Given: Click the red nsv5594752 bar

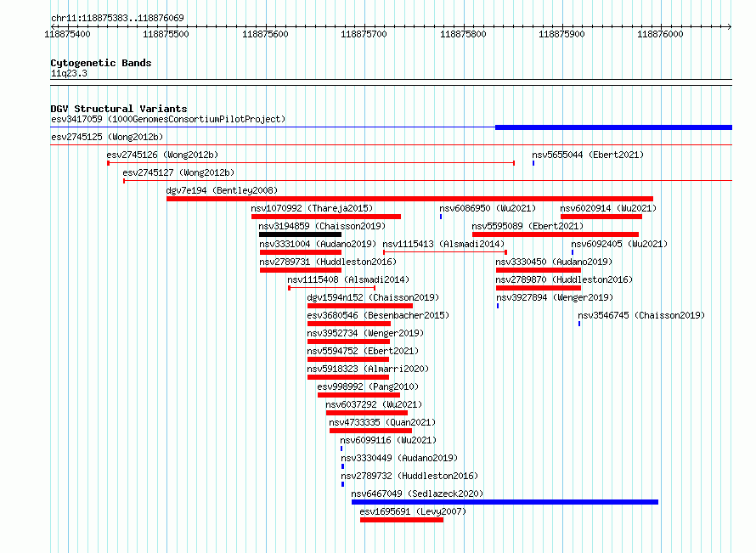Looking at the screenshot, I should [348, 359].
